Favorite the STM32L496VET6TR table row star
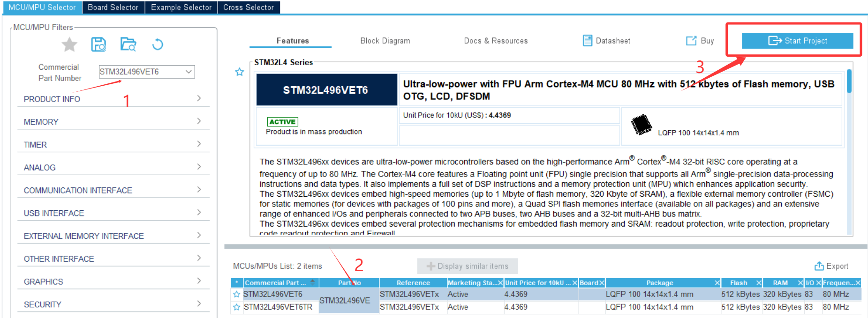 pyautogui.click(x=237, y=307)
